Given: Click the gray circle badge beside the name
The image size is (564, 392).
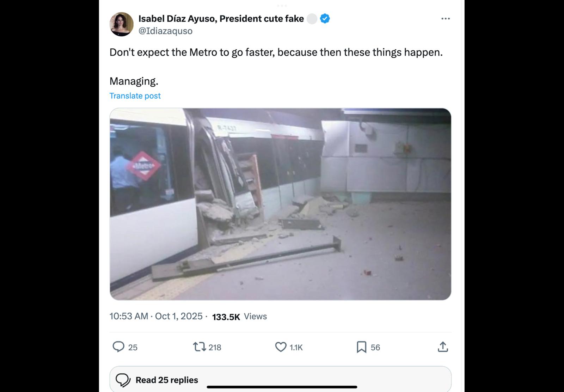Looking at the screenshot, I should pos(312,19).
